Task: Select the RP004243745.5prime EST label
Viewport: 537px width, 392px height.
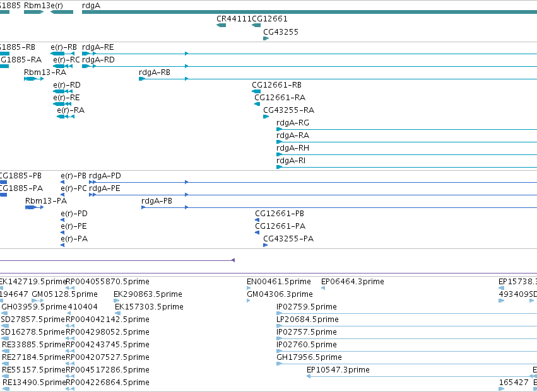Action: pos(107,345)
